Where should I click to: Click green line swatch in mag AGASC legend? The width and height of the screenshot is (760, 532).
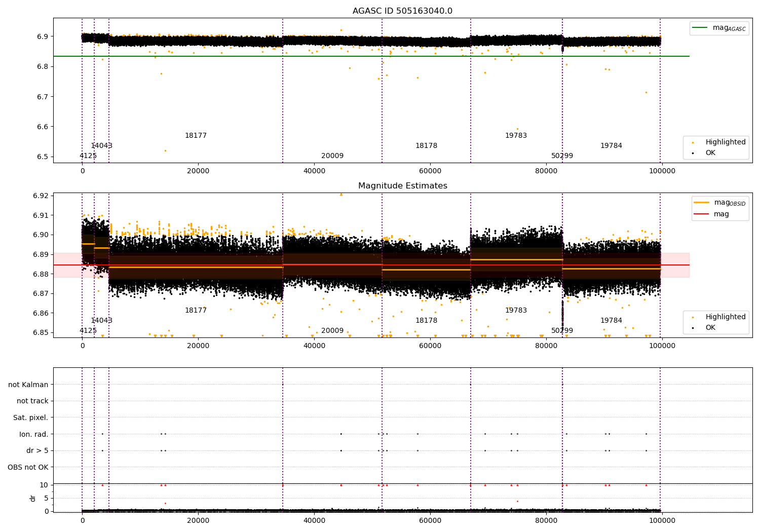(700, 28)
